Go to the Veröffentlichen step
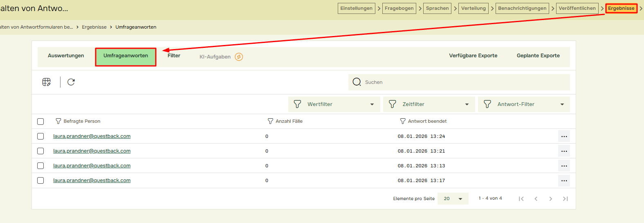The width and height of the screenshot is (644, 223). 577,8
